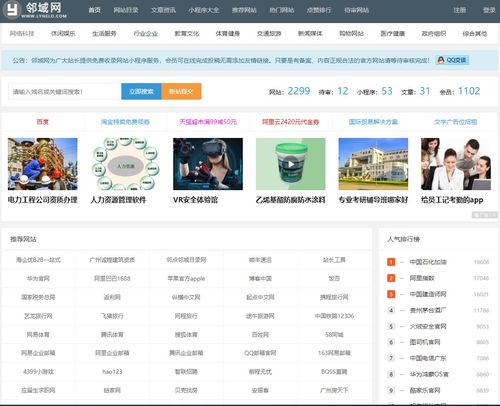Select the 新闻媒体 category tab
This screenshot has width=500, height=406.
(310, 33)
